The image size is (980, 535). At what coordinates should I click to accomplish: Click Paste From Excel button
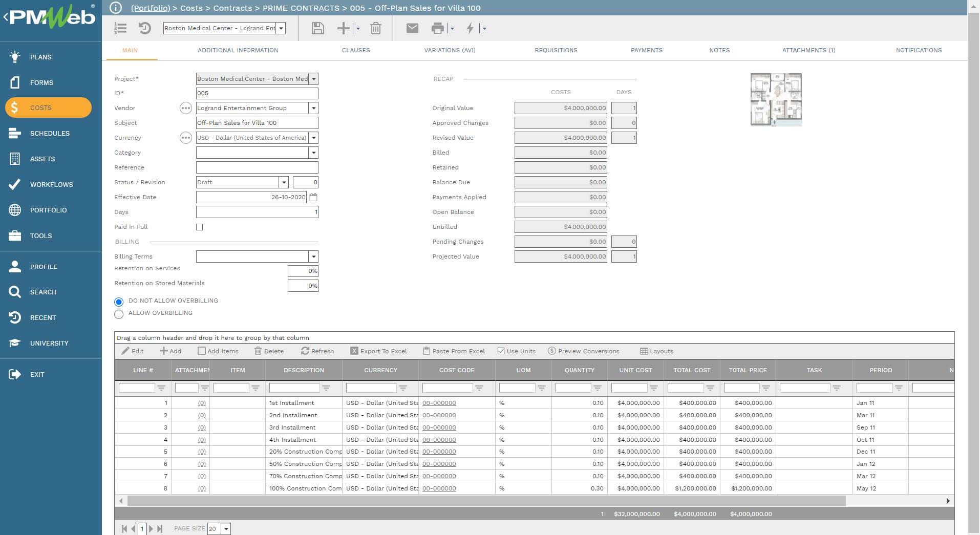tap(454, 351)
